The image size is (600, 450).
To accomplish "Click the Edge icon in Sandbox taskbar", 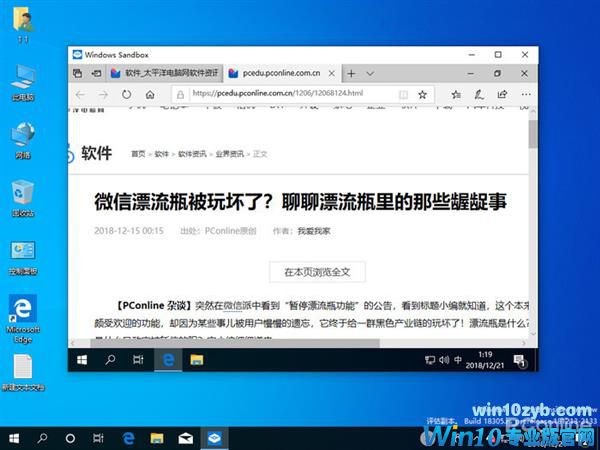I will click(x=168, y=360).
